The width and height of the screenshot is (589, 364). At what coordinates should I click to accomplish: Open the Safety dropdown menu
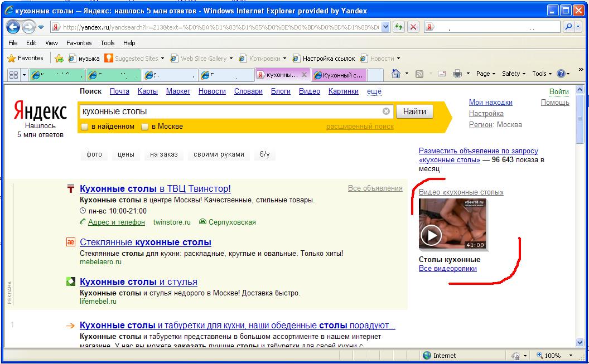coord(513,74)
